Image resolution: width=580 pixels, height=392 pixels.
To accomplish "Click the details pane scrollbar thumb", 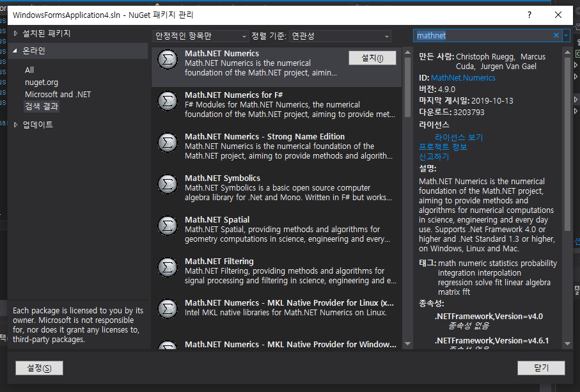I will point(567,145).
